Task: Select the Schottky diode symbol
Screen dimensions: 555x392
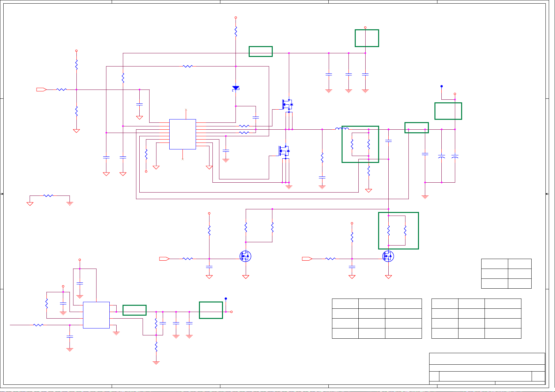Action: [236, 88]
